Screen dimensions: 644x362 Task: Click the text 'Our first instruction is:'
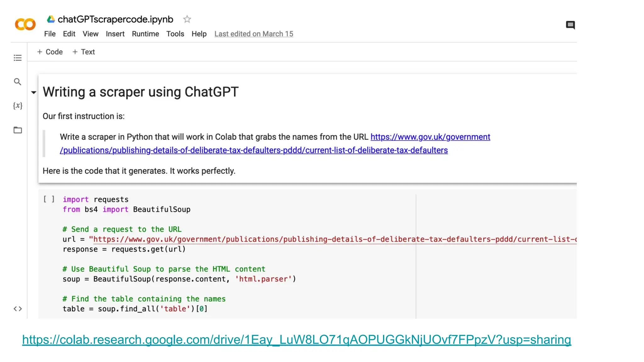(x=84, y=116)
